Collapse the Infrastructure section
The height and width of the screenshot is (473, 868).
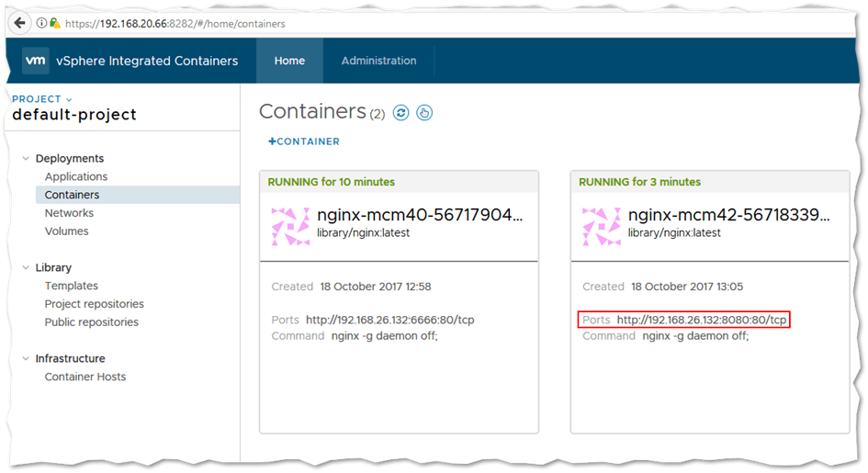26,358
